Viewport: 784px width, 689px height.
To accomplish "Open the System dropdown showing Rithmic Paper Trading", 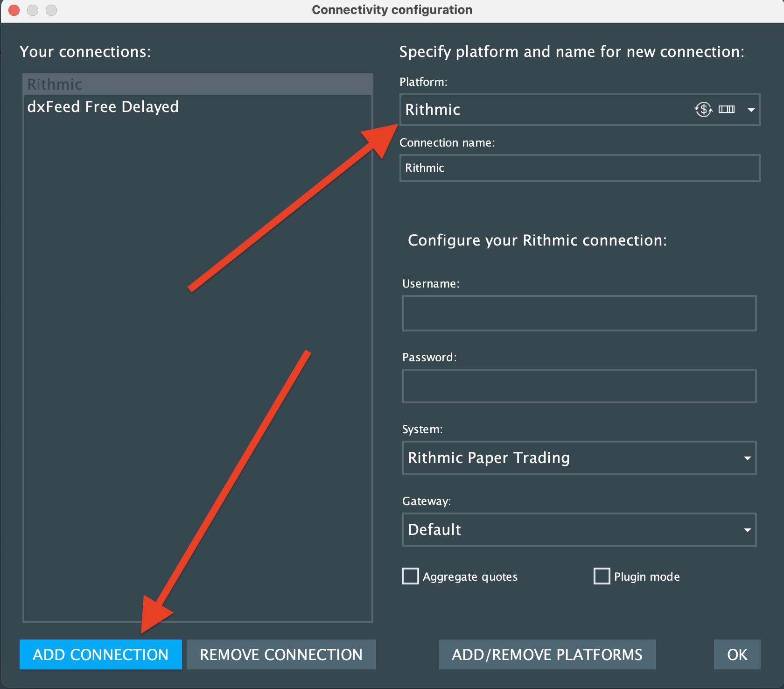I will tap(579, 458).
